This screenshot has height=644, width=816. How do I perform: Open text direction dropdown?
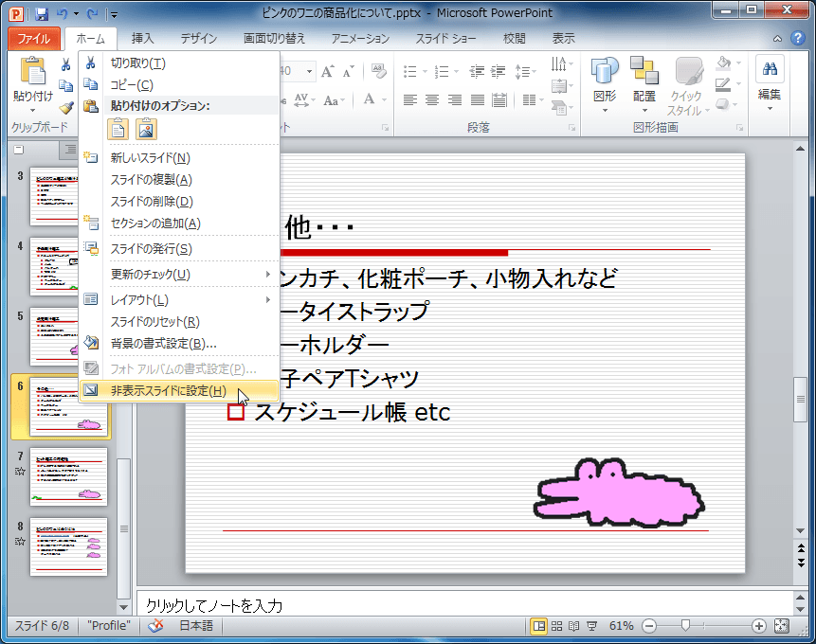point(562,64)
